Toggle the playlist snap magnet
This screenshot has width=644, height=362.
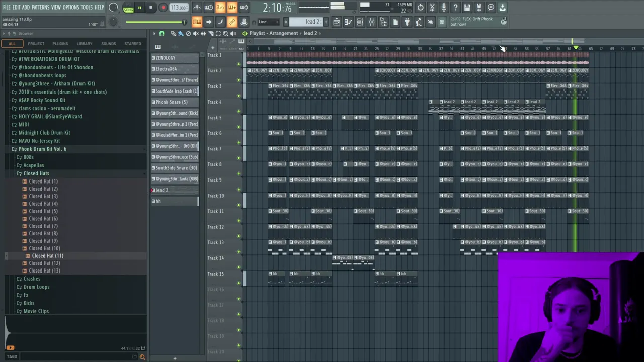(x=162, y=33)
